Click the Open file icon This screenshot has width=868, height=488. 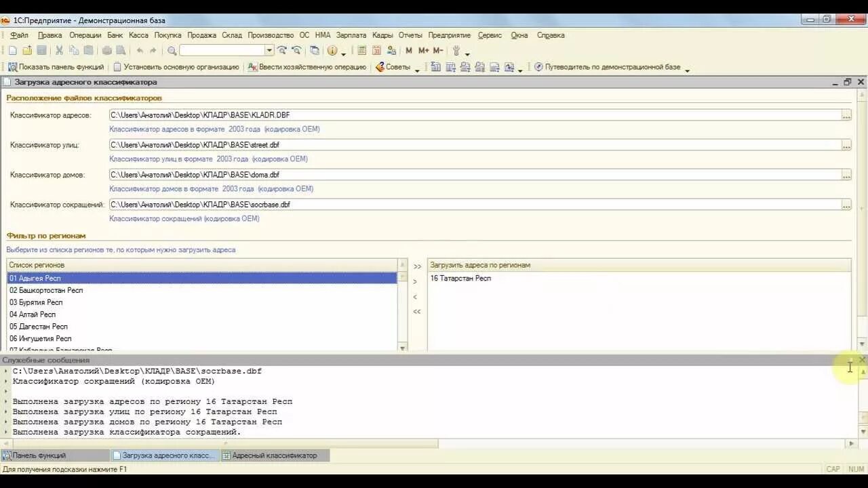(x=27, y=51)
